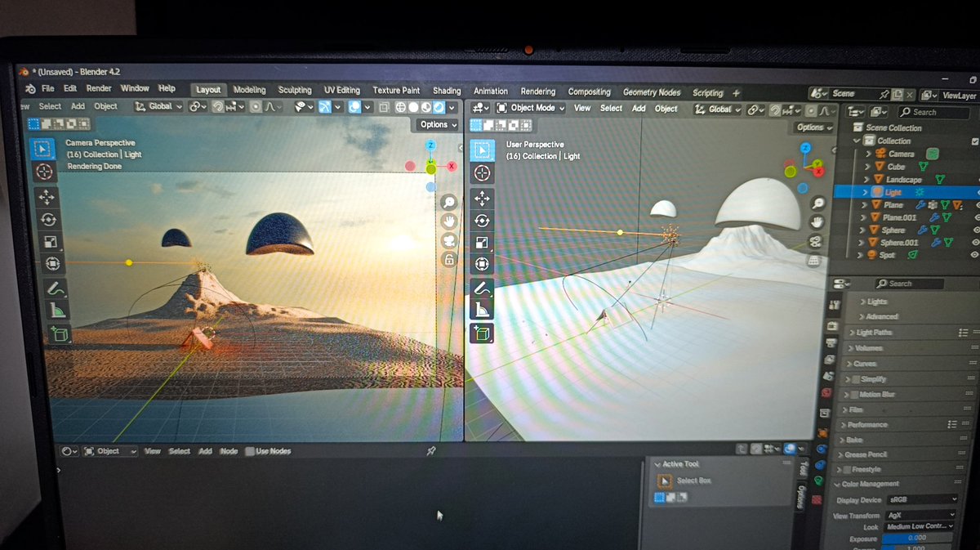
Task: Switch to Shading workspace tab
Action: click(447, 91)
